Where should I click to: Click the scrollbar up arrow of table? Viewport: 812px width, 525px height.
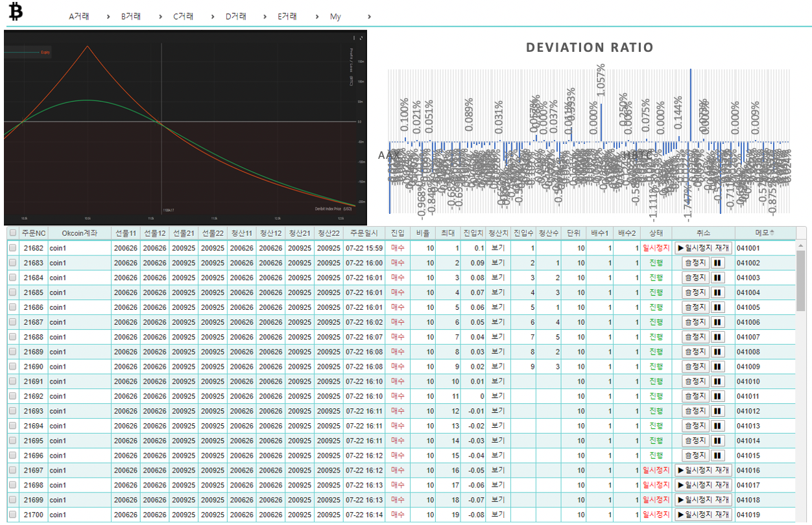coord(800,246)
